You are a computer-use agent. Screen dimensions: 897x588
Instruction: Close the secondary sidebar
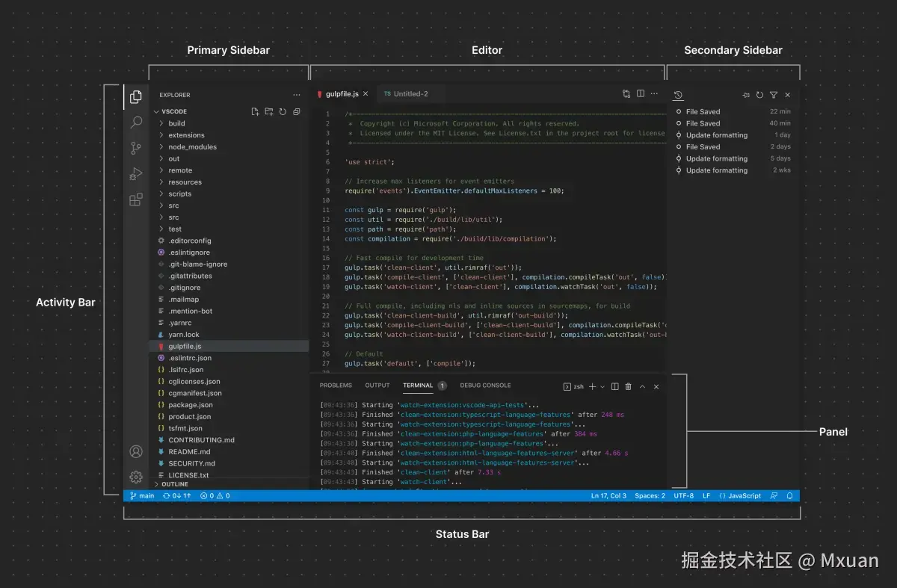pyautogui.click(x=787, y=95)
